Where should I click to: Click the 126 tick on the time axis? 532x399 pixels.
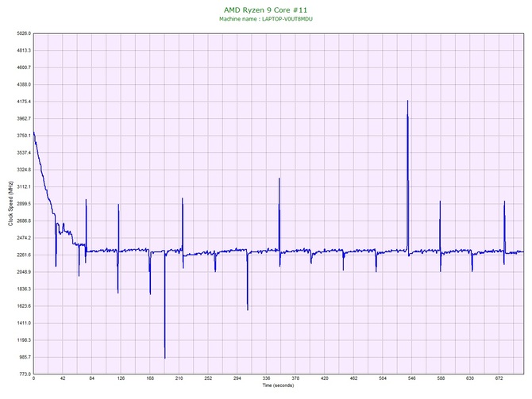[121, 378]
